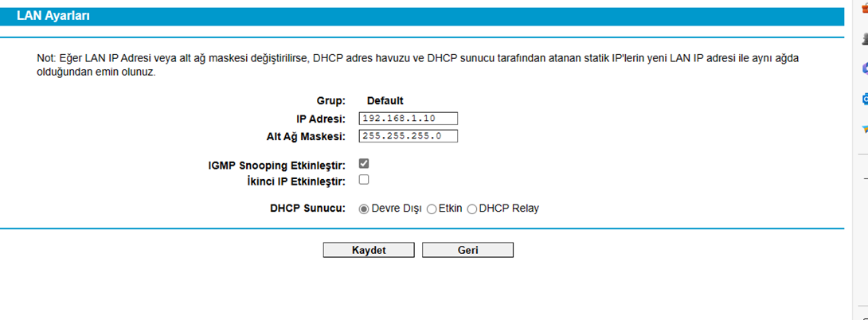Uncheck IGMP Snooping Etkinleştir checkbox

coord(364,164)
